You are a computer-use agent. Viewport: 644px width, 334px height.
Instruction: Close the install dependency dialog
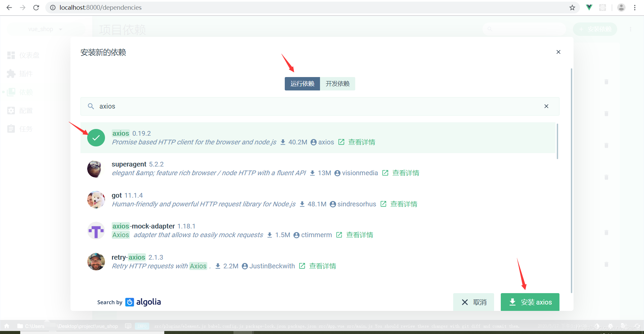pyautogui.click(x=558, y=52)
